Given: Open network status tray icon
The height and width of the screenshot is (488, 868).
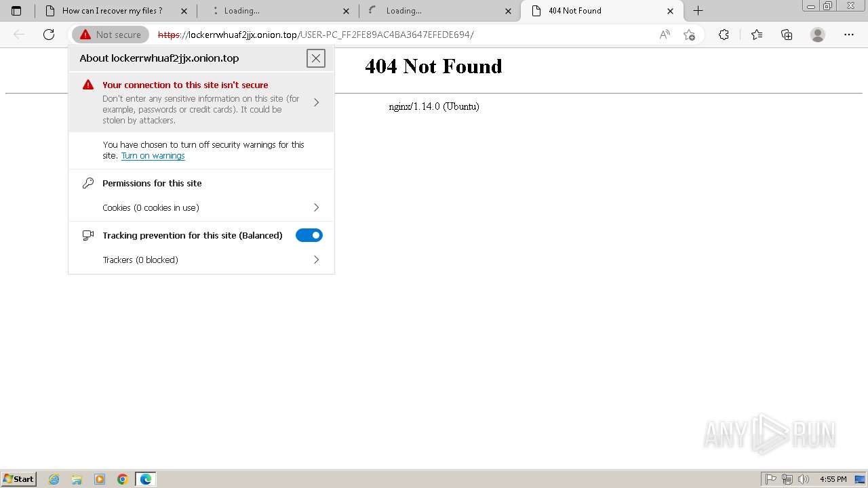Looking at the screenshot, I should point(787,479).
